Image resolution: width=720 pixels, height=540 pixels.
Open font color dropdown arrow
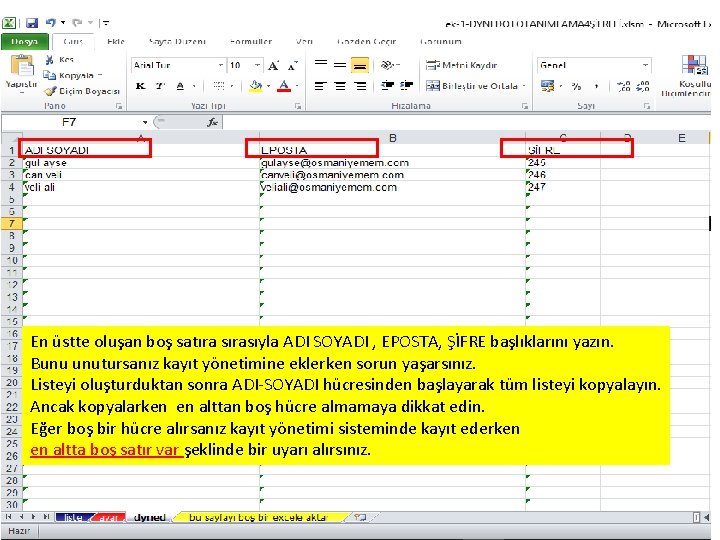[x=297, y=86]
